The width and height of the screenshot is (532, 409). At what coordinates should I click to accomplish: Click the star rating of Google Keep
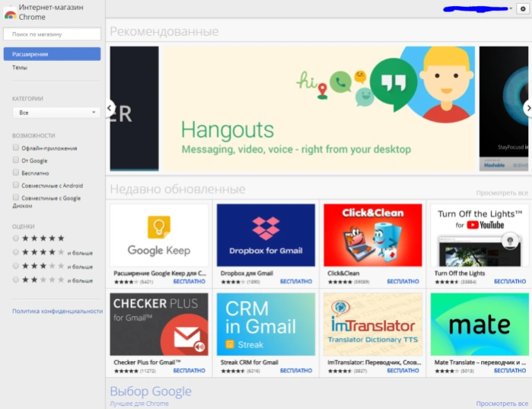[126, 282]
